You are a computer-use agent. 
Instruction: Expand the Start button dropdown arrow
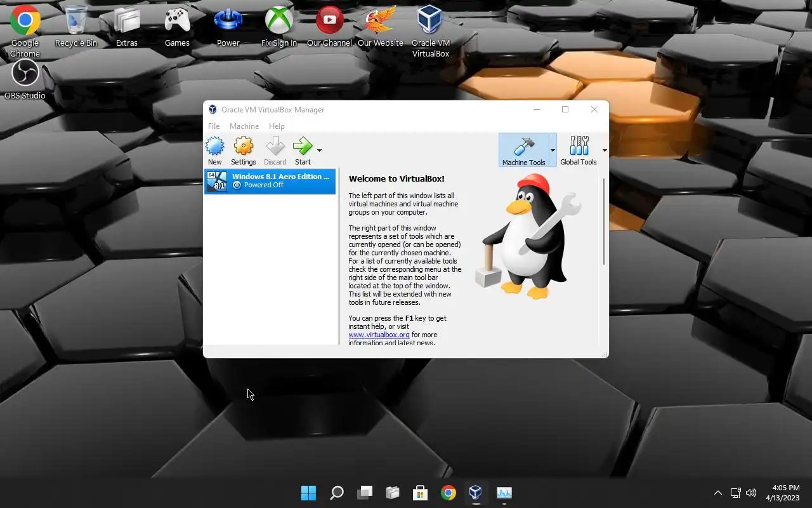(x=319, y=150)
